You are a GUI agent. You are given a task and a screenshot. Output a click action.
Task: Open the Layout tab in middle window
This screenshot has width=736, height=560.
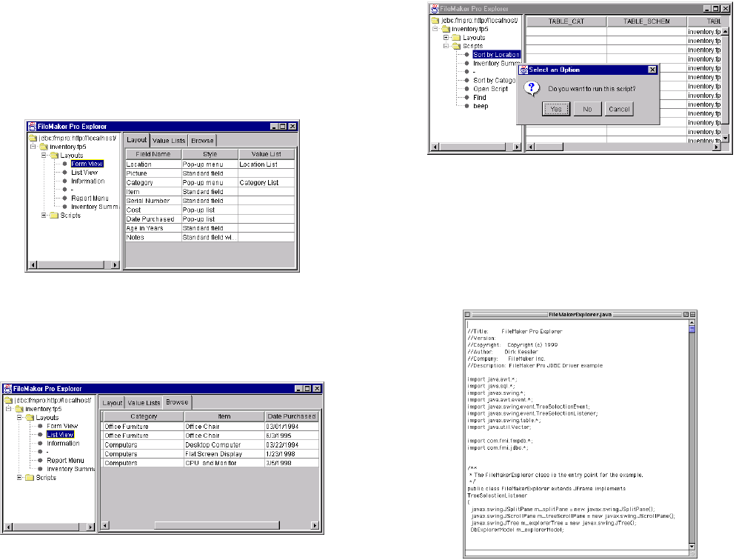click(x=136, y=140)
